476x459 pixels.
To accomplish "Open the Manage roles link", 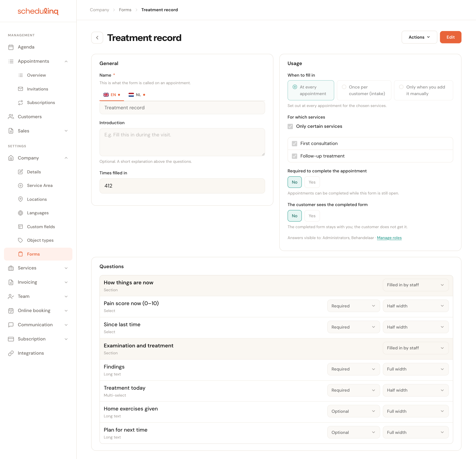I will (x=389, y=238).
